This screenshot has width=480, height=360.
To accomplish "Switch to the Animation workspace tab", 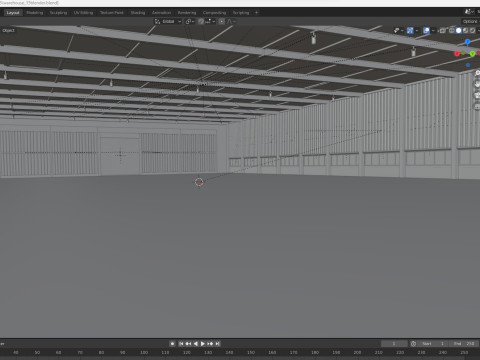I will (161, 13).
